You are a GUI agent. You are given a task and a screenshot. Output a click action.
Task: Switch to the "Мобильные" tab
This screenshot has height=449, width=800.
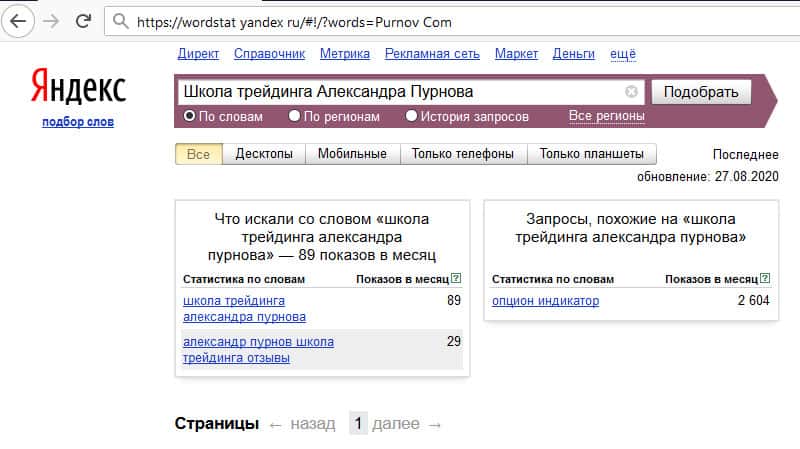[352, 154]
